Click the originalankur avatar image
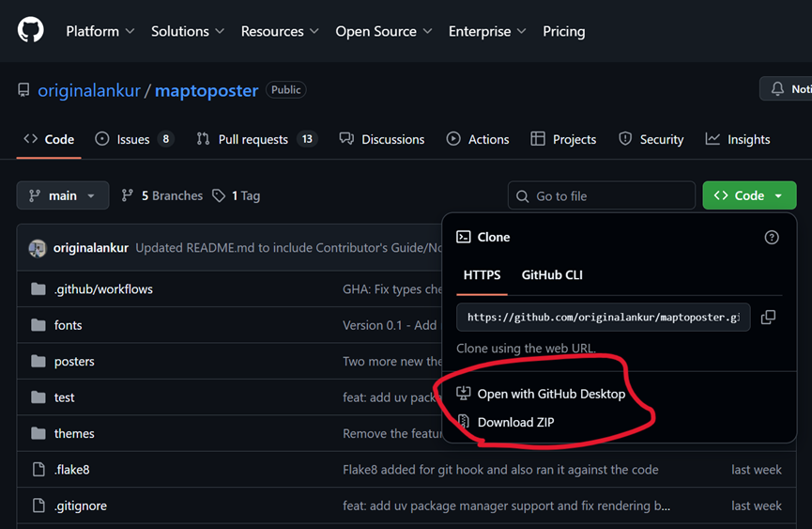The height and width of the screenshot is (529, 812). [x=38, y=249]
